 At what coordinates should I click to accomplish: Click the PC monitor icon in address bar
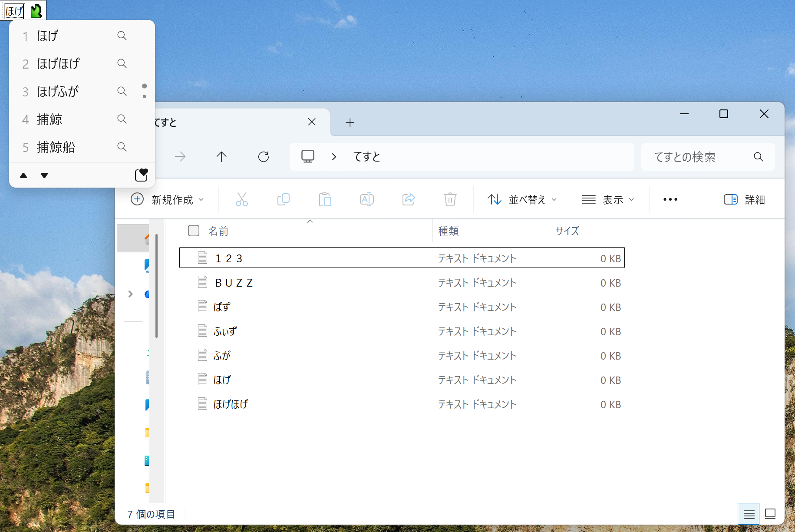[x=308, y=156]
